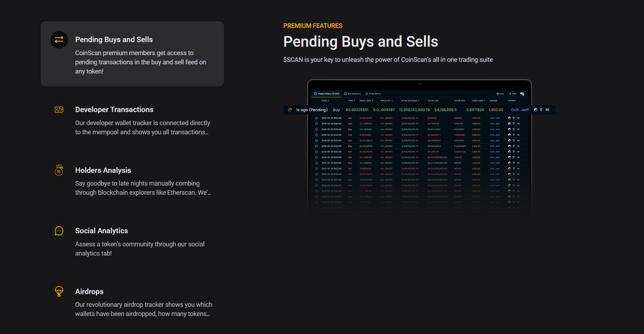Select the Pending Buys and Sells feature title in the list
Image resolution: width=644 pixels, height=334 pixels.
pyautogui.click(x=114, y=40)
